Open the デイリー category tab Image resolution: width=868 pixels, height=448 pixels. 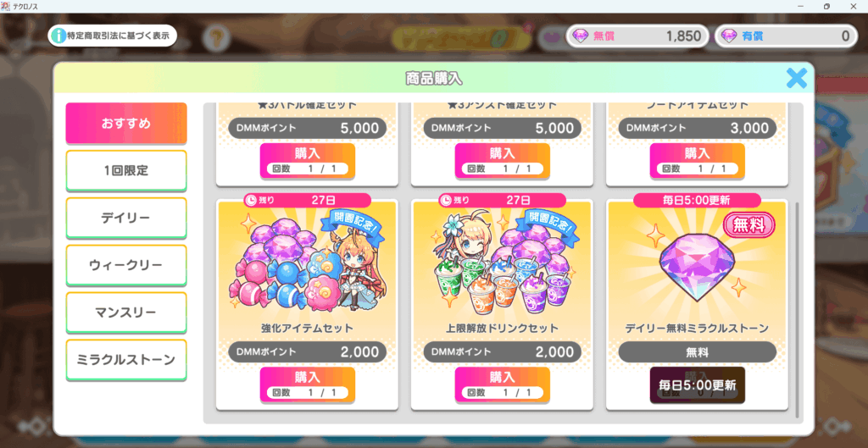point(126,218)
